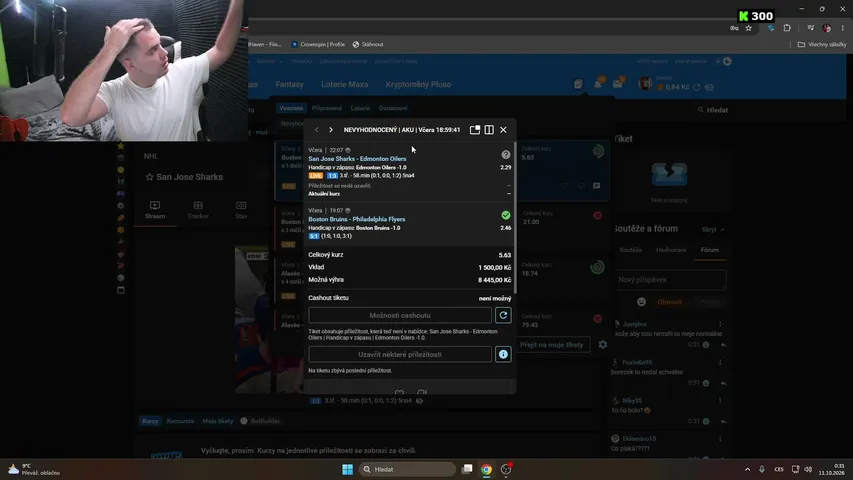The image size is (853, 480).
Task: Hide the account balance with eye icon
Action: (x=709, y=87)
